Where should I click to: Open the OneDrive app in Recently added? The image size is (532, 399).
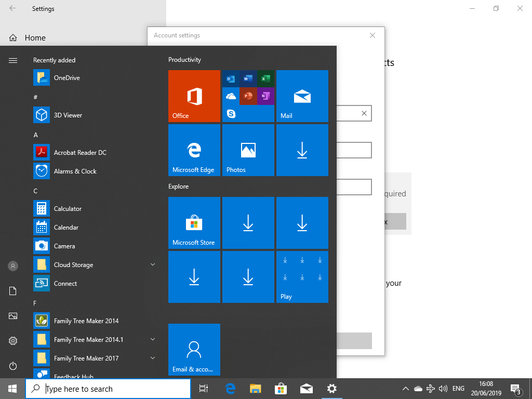pyautogui.click(x=95, y=78)
